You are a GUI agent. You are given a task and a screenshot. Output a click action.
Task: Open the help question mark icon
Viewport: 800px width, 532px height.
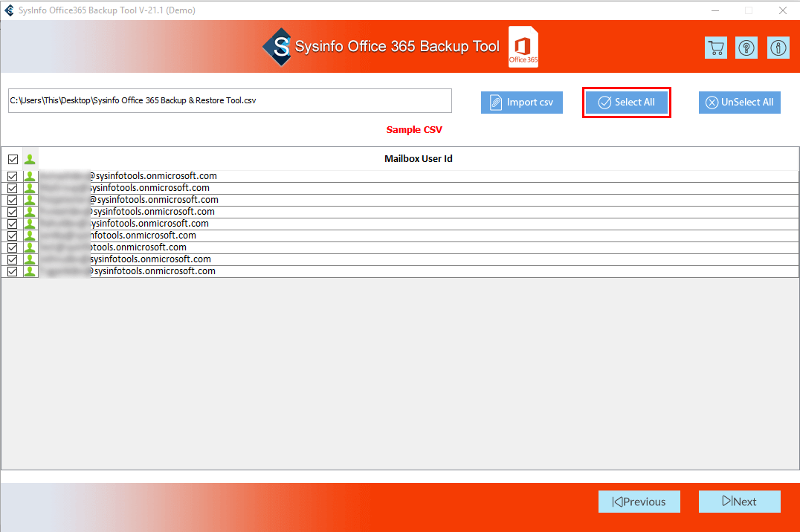(746, 48)
